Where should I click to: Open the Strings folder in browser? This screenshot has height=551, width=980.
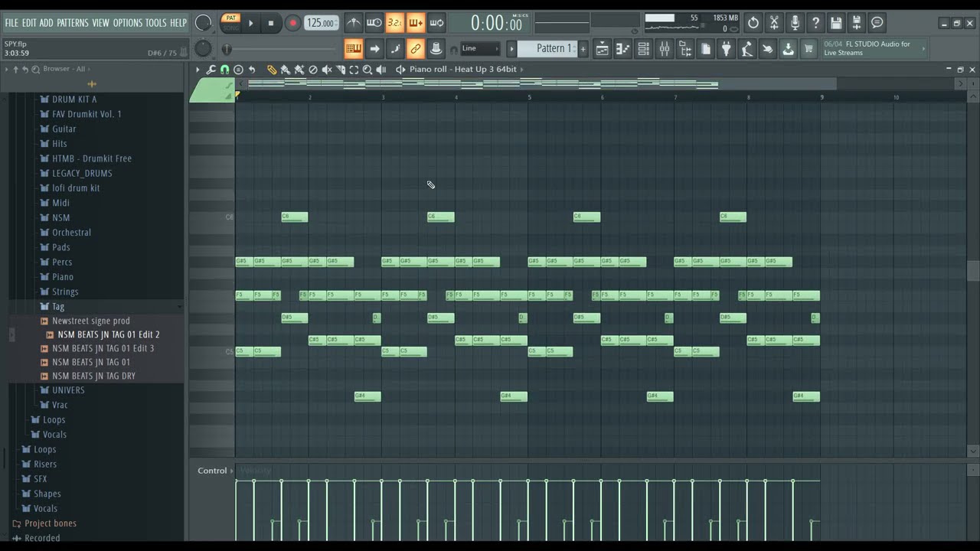(65, 292)
